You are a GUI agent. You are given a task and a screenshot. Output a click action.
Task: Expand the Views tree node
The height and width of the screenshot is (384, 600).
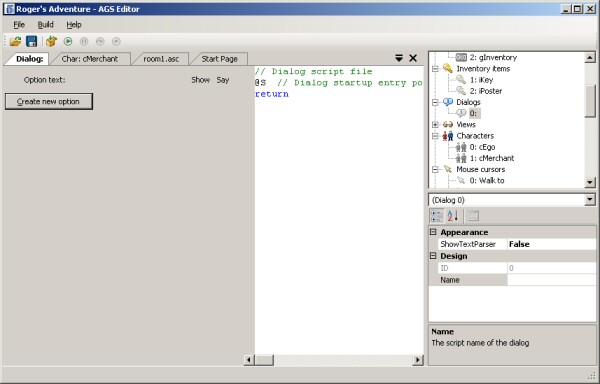(x=435, y=125)
